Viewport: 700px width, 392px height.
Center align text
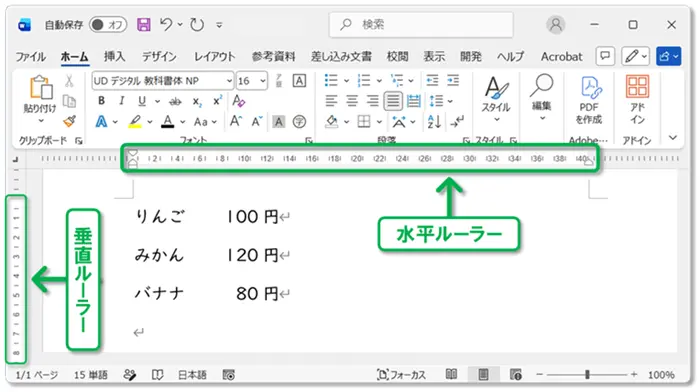pyautogui.click(x=352, y=101)
